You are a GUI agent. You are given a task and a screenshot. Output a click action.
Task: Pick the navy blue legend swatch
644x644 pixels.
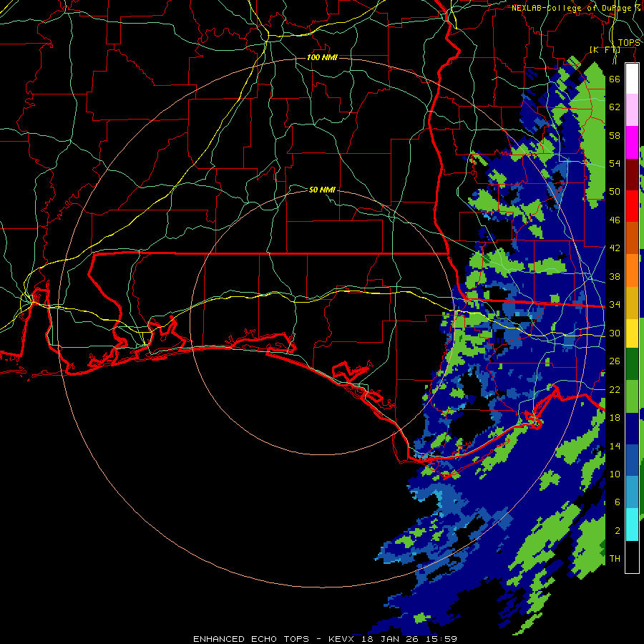[x=632, y=429]
